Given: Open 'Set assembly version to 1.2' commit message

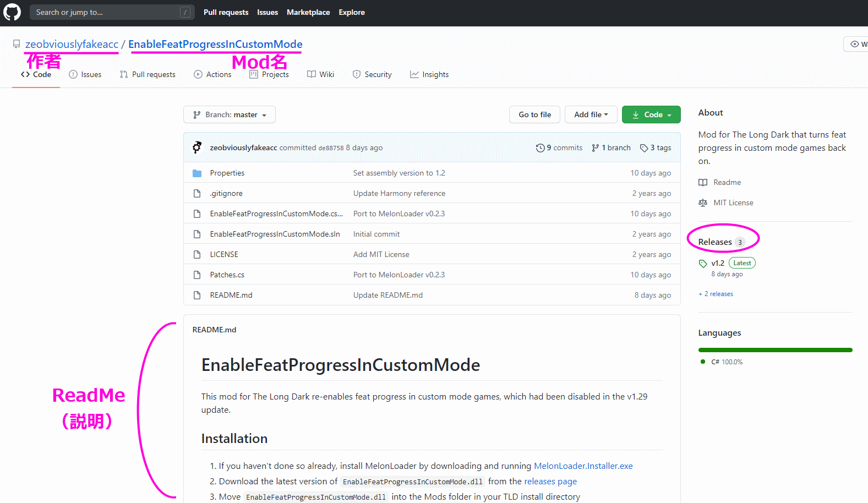Looking at the screenshot, I should pos(399,173).
